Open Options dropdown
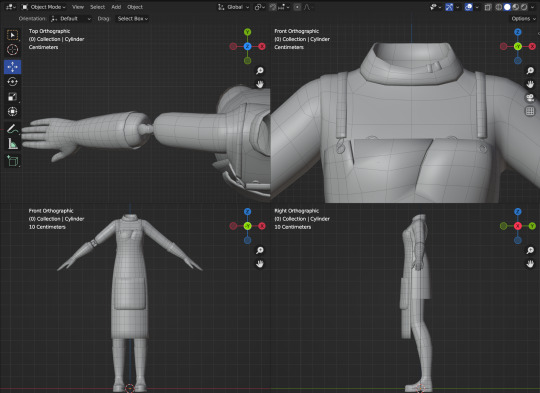The height and width of the screenshot is (393, 540). pyautogui.click(x=523, y=19)
